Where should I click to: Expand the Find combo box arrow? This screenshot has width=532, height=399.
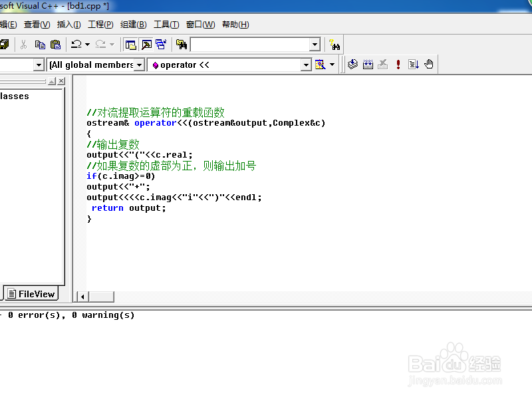[315, 45]
